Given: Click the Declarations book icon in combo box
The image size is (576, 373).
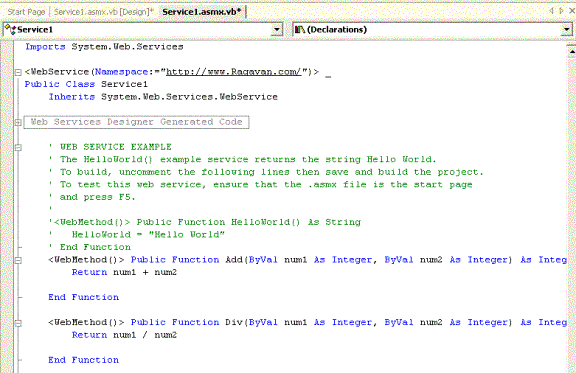Looking at the screenshot, I should tap(300, 29).
